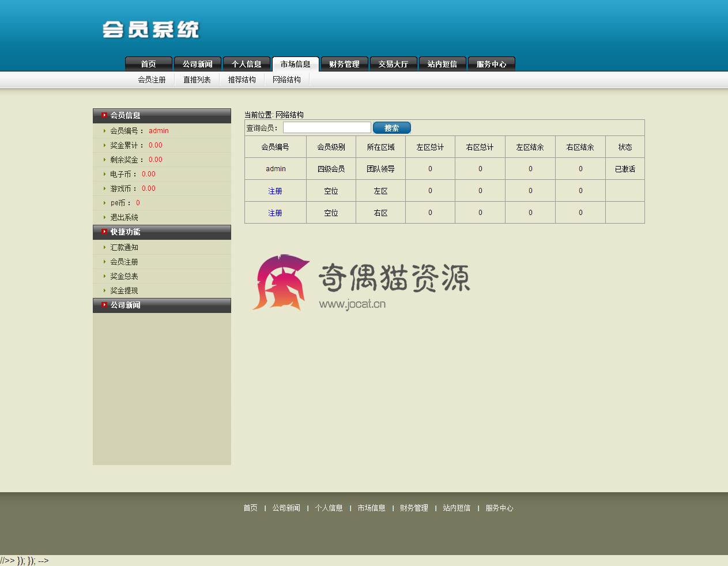Open the 站内短信 main tab
Image resolution: width=728 pixels, height=566 pixels.
point(443,64)
